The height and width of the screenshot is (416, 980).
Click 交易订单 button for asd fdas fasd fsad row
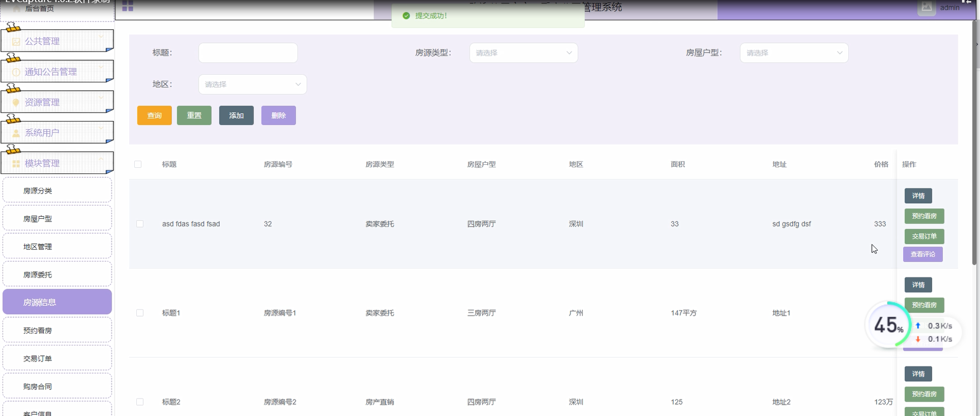924,236
